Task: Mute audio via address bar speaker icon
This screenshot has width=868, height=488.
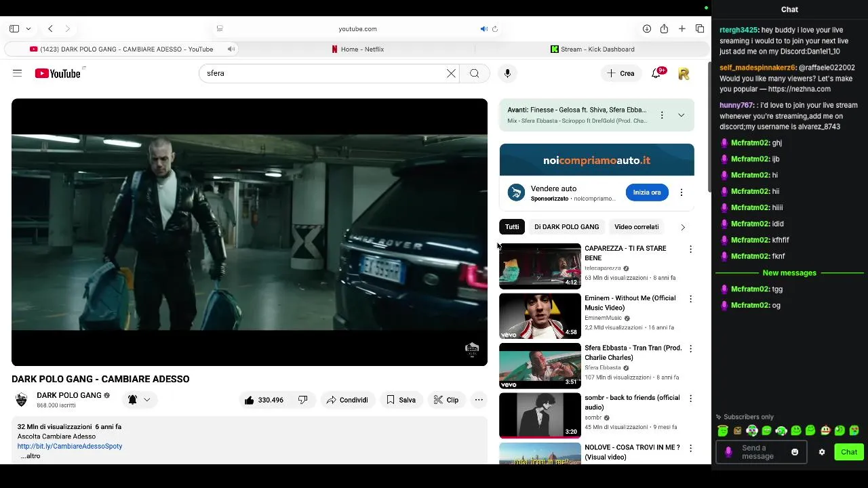Action: pyautogui.click(x=484, y=29)
